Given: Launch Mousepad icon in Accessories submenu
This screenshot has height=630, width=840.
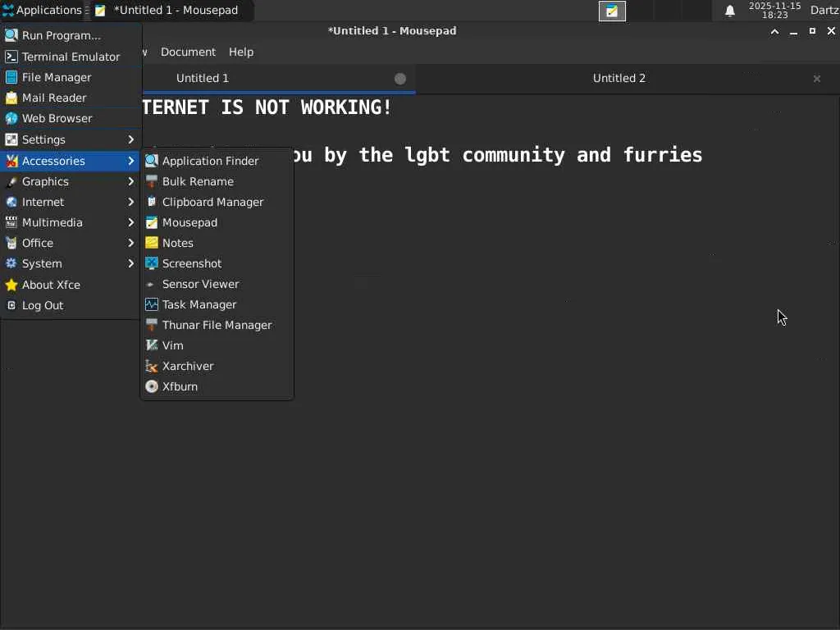Looking at the screenshot, I should (x=152, y=222).
